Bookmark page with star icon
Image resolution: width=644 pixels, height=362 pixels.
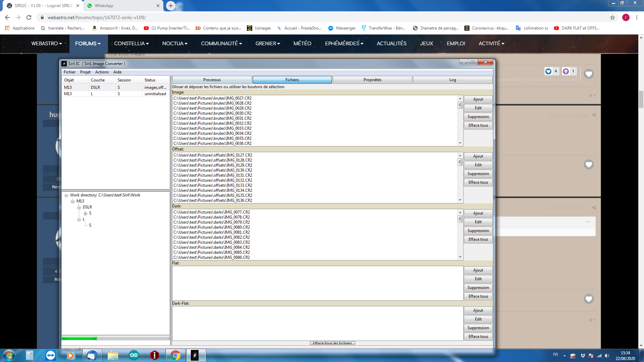[612, 17]
